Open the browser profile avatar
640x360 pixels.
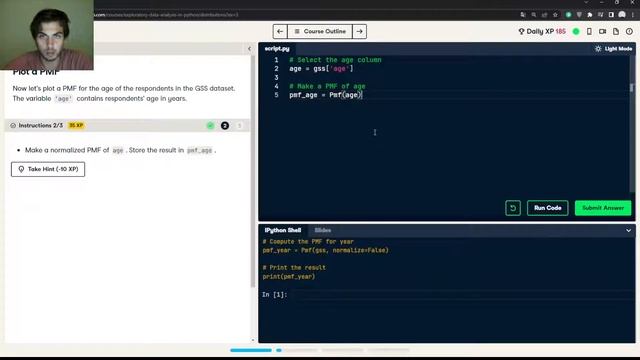[622, 15]
